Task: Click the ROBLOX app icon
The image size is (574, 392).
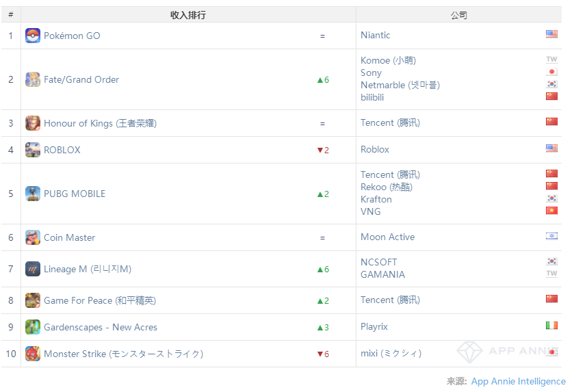Action: pyautogui.click(x=33, y=150)
